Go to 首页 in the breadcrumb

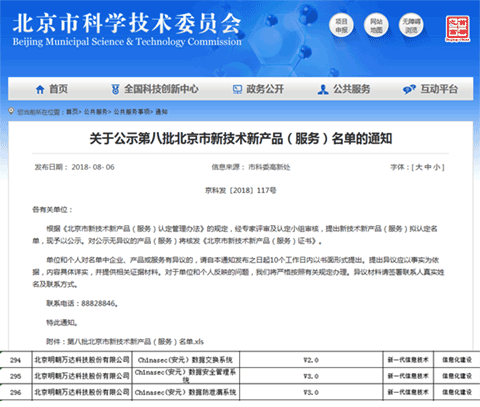pos(72,112)
